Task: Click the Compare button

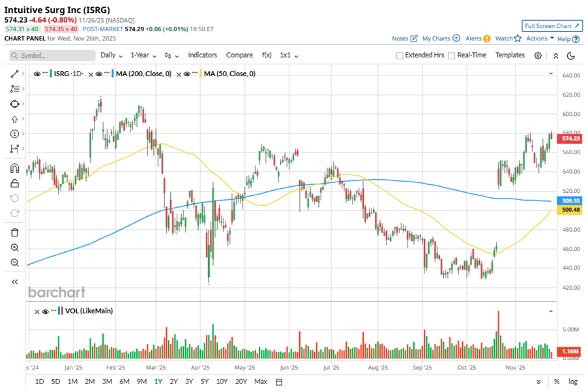Action: (x=239, y=55)
